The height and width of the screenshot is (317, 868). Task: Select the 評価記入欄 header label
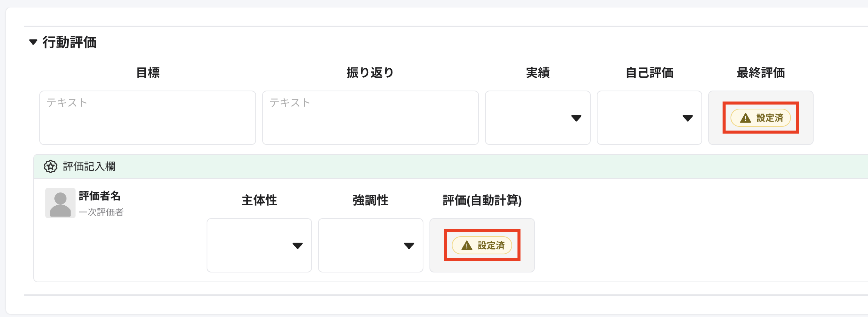[89, 166]
